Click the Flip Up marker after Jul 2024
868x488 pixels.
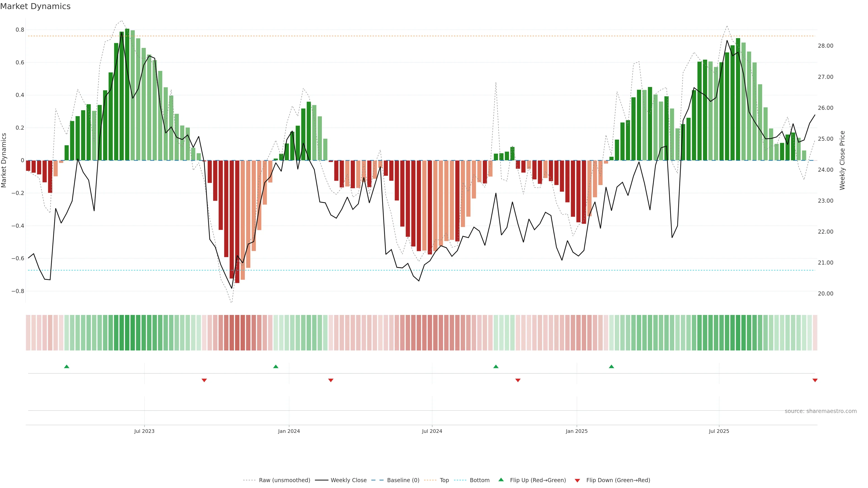click(x=496, y=366)
